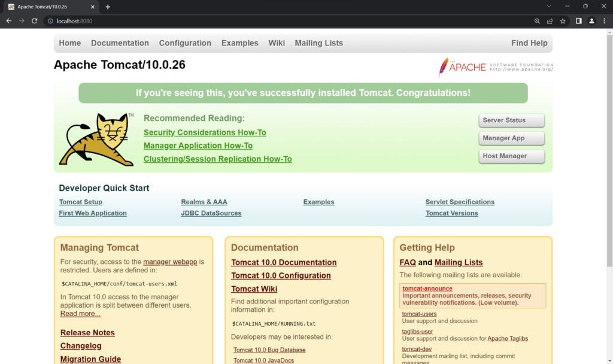Open the Changelog link

click(81, 346)
